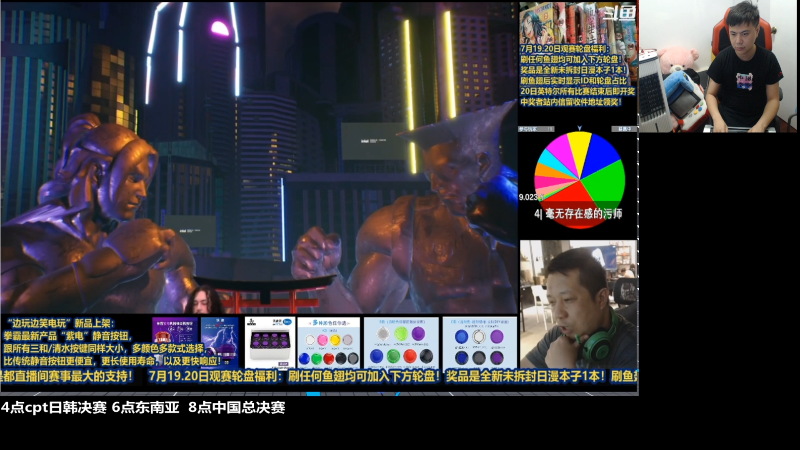This screenshot has width=800, height=450.
Task: Click the ad headline "边玩边笑电玩"新品上架
Action: 61,323
